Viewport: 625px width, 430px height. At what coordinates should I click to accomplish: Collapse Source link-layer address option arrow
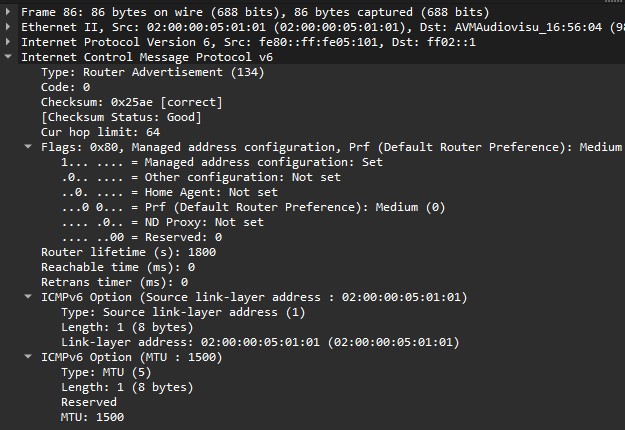[28, 296]
